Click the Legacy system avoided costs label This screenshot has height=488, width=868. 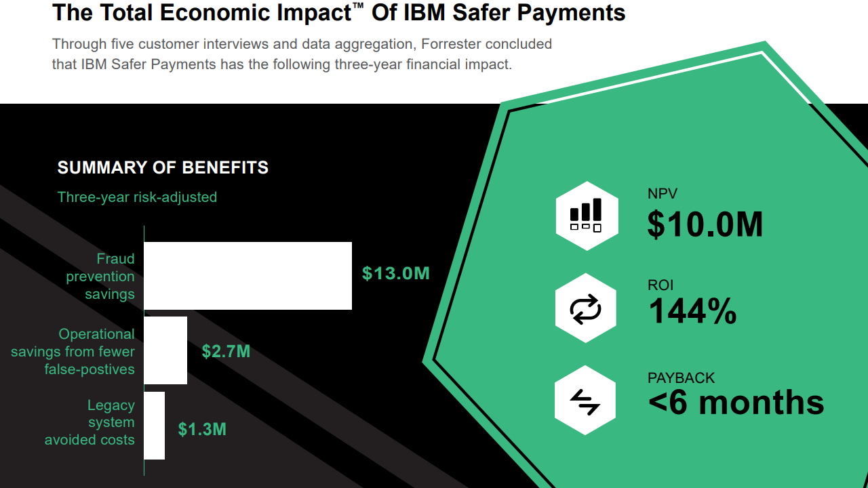[x=90, y=422]
